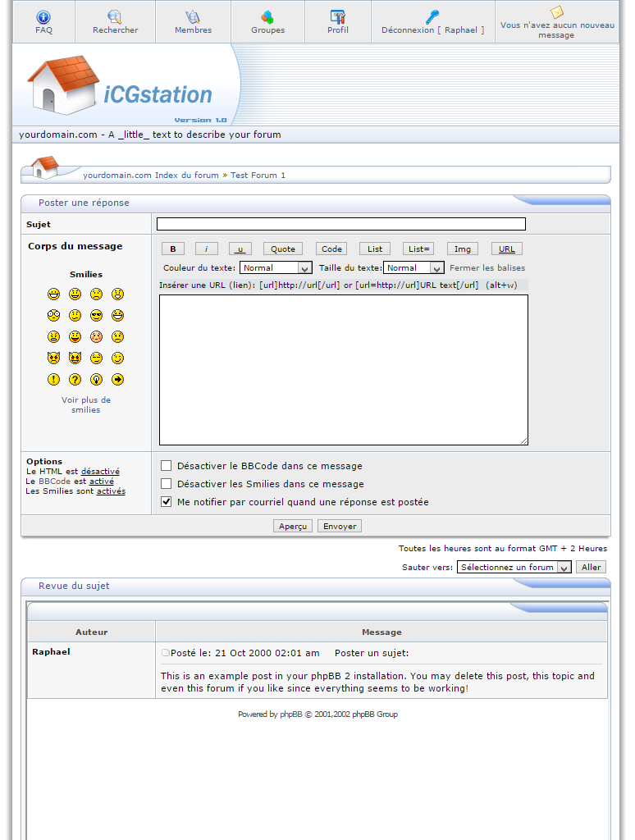635x840 pixels.
Task: Click the Déconnexion key icon
Action: [x=432, y=17]
